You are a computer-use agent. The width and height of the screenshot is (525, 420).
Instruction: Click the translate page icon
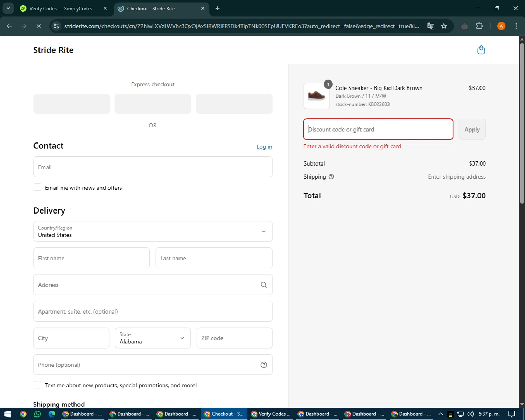pos(430,26)
